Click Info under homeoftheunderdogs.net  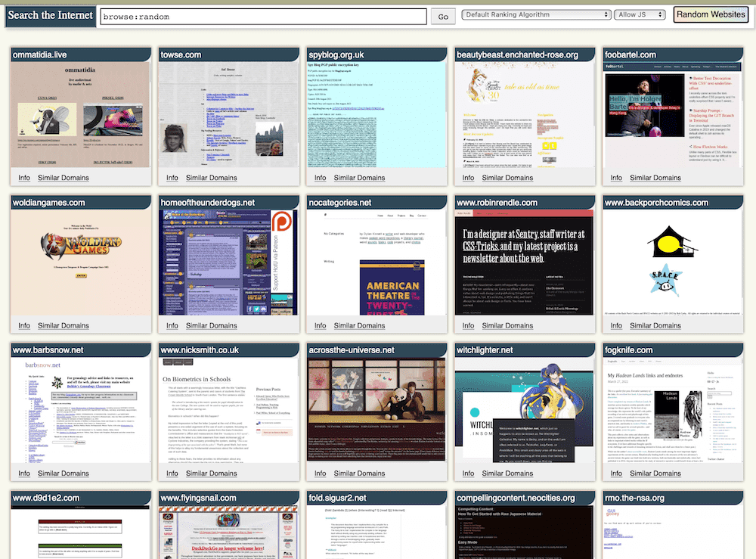[172, 325]
